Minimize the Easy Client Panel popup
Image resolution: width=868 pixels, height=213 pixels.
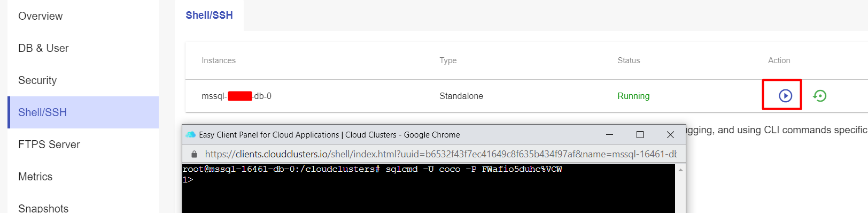[609, 135]
